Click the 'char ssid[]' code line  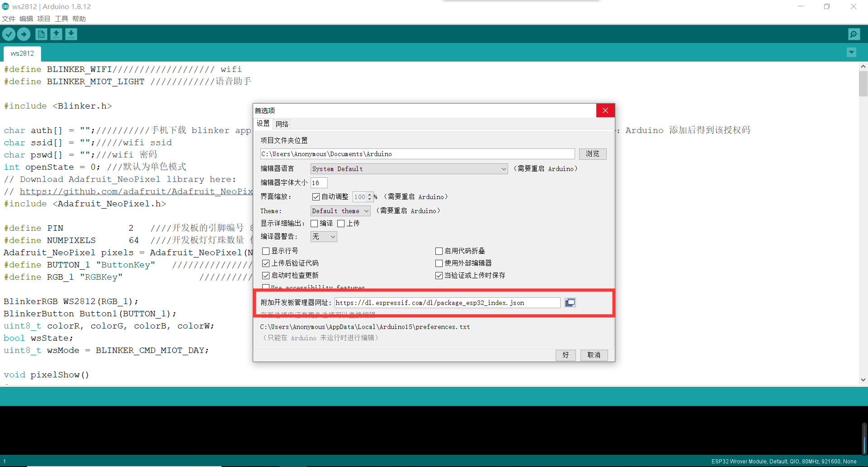point(88,143)
